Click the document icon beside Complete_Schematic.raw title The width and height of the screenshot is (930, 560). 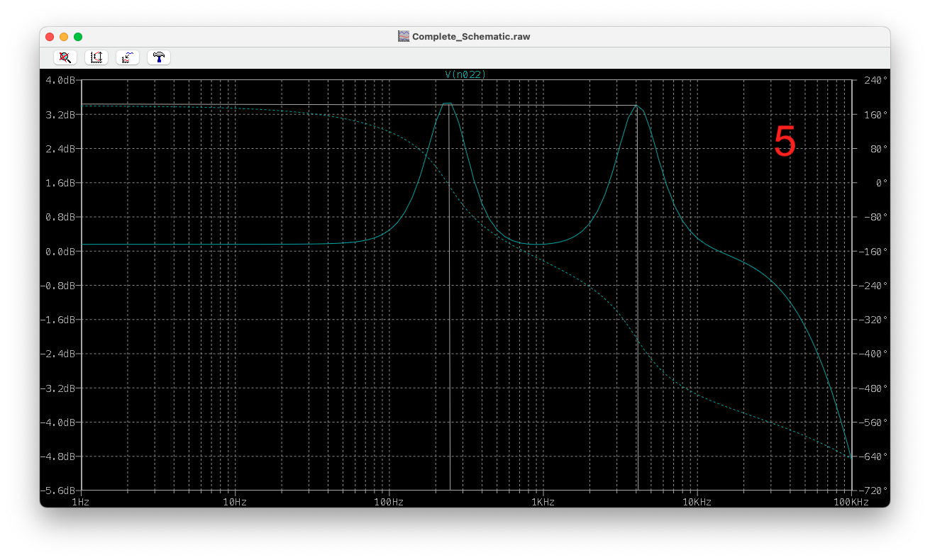404,36
